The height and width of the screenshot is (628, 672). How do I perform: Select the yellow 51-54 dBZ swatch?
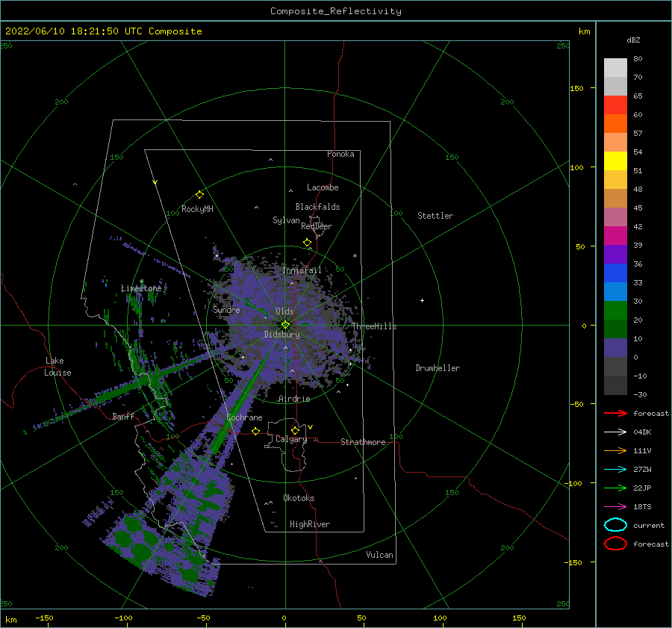pos(615,161)
